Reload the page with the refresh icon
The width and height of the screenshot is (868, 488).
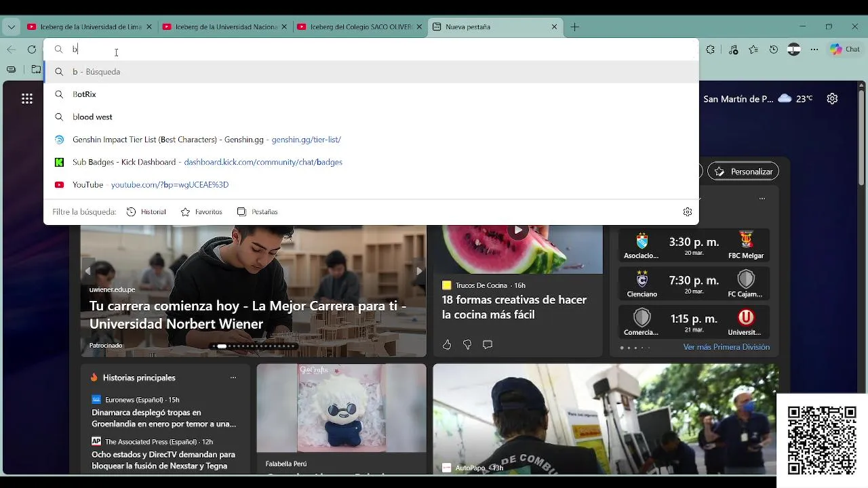coord(32,49)
